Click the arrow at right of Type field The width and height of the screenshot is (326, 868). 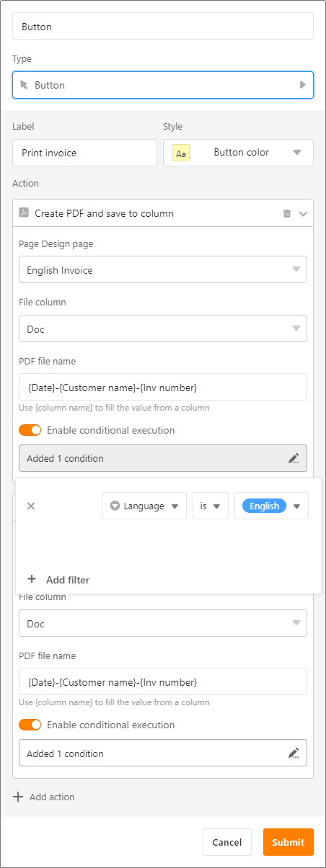point(303,85)
